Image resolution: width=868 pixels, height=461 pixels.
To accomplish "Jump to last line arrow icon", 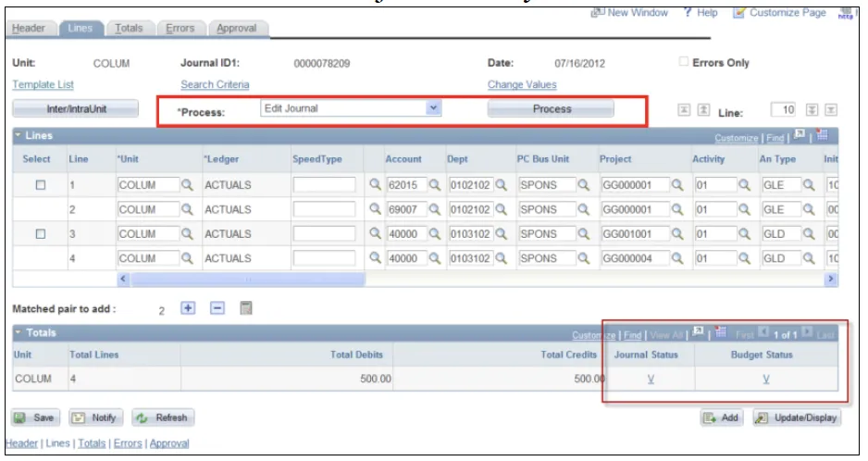I will coord(830,110).
